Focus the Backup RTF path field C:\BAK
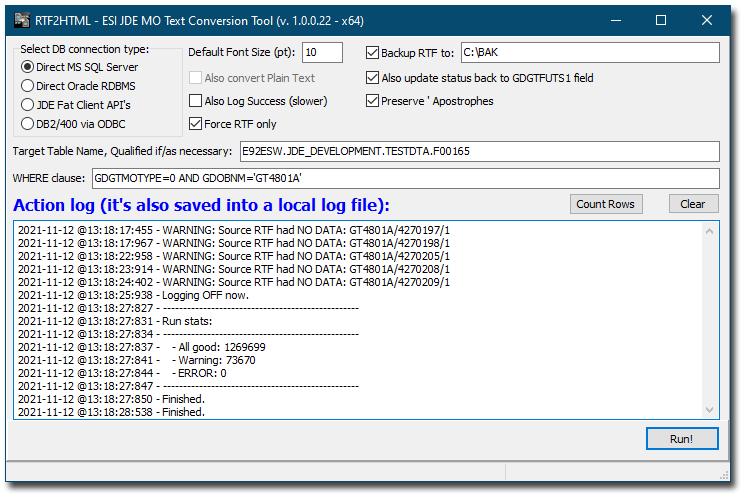This screenshot has width=746, height=497. click(590, 52)
